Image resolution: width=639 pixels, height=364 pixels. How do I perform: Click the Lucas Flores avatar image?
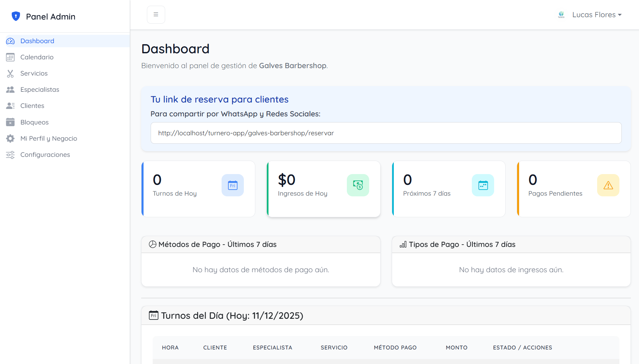561,15
